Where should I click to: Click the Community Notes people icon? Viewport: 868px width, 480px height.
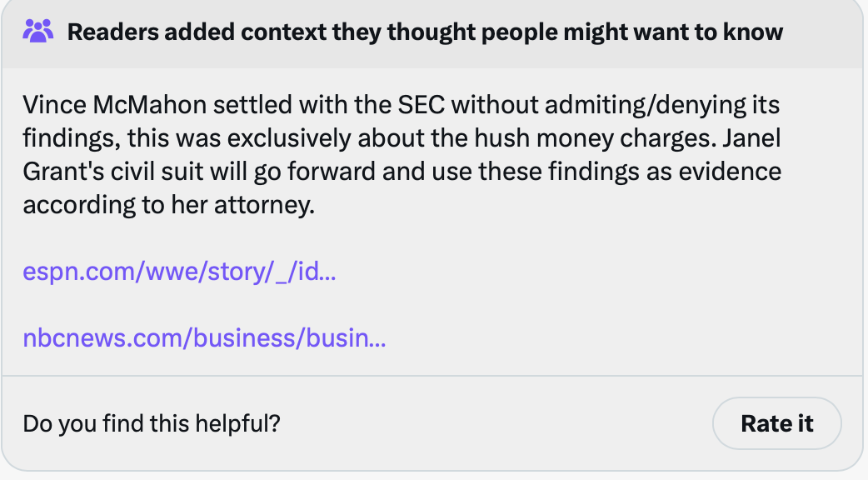click(38, 32)
